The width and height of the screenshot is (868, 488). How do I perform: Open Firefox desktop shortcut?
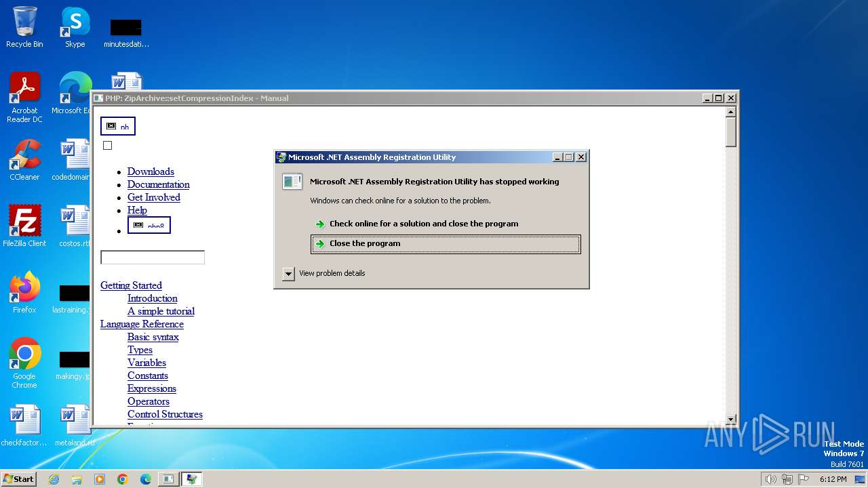click(x=24, y=293)
